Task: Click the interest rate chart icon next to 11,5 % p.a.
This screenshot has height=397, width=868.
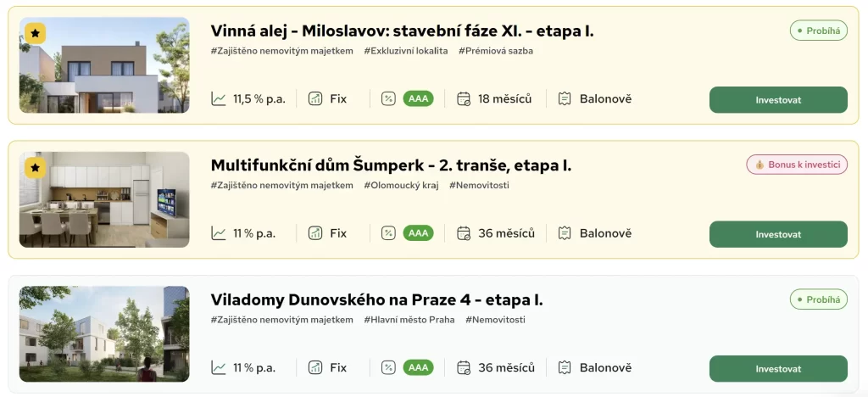Action: [219, 99]
